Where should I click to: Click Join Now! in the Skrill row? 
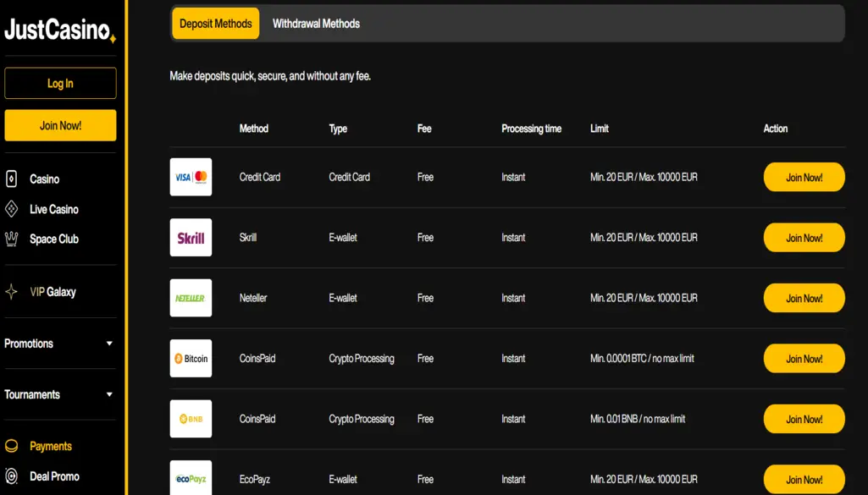tap(804, 237)
